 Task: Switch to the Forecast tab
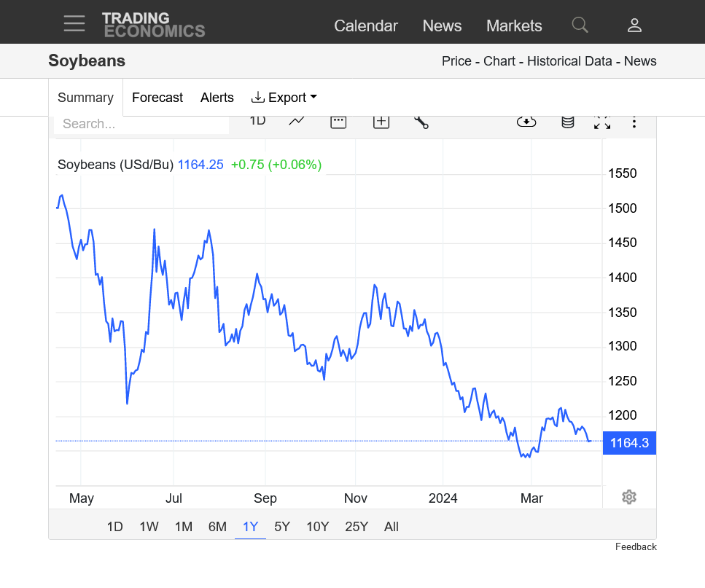tap(157, 98)
